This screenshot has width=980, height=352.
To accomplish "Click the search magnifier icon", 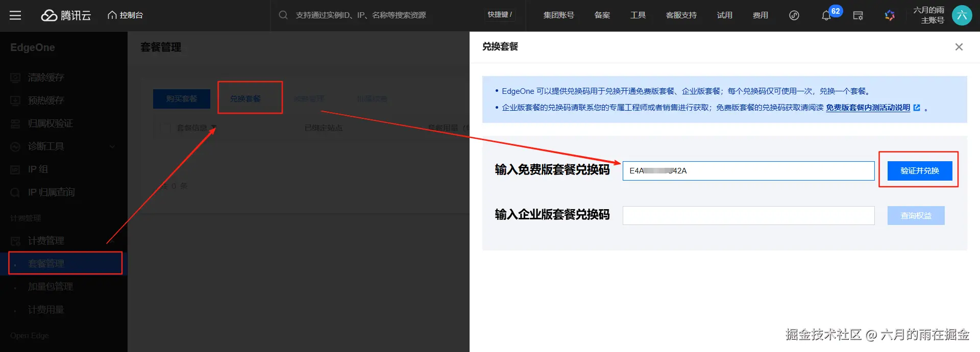I will [x=283, y=15].
